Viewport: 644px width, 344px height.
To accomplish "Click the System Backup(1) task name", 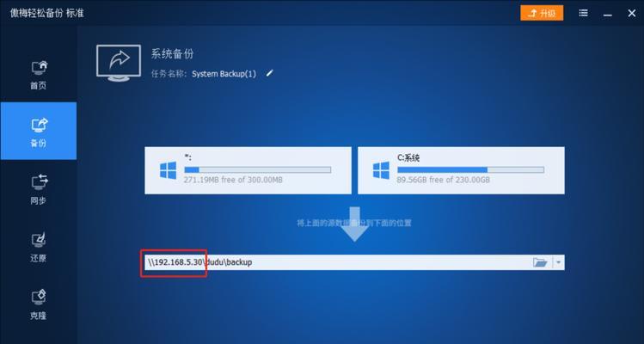I will point(224,74).
